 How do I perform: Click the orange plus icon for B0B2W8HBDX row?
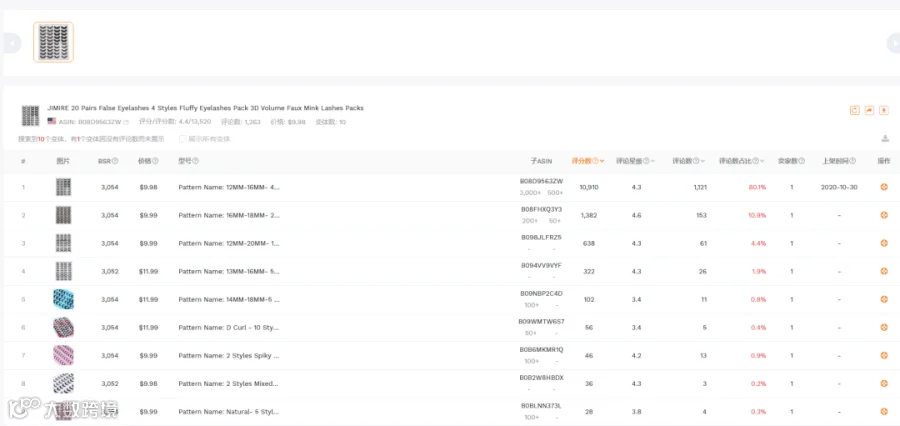pyautogui.click(x=884, y=384)
